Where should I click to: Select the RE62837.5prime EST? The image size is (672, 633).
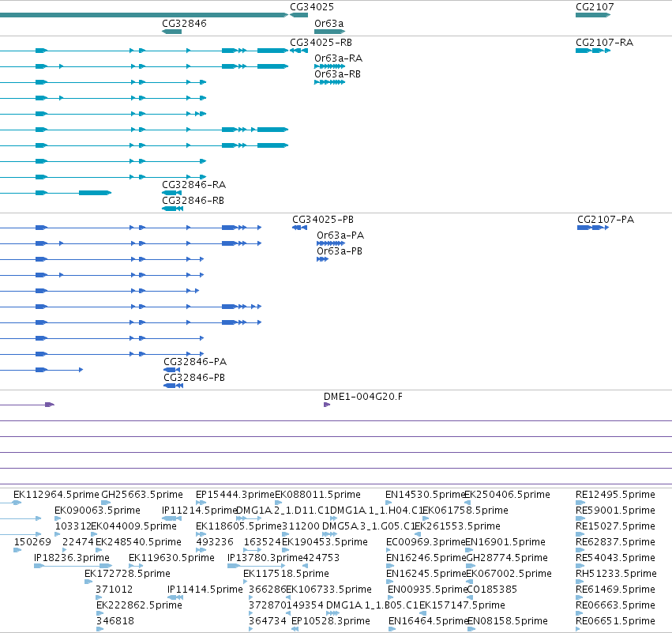[580, 550]
